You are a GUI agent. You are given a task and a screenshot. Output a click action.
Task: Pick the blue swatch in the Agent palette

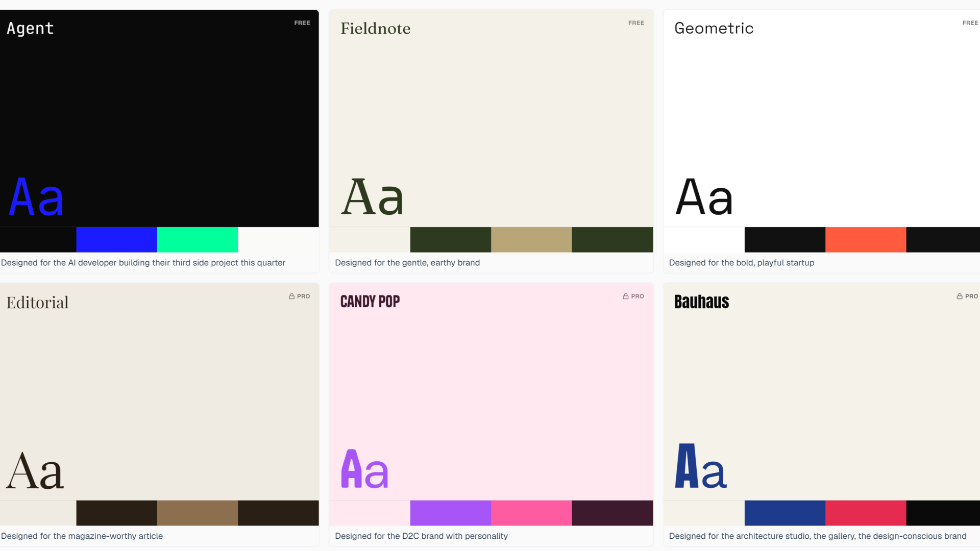tap(117, 240)
